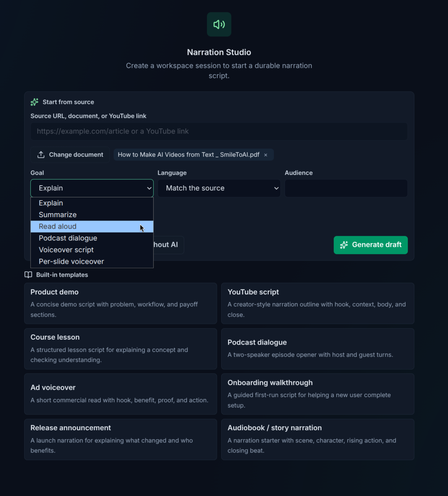Click into the Audience text field

point(346,188)
